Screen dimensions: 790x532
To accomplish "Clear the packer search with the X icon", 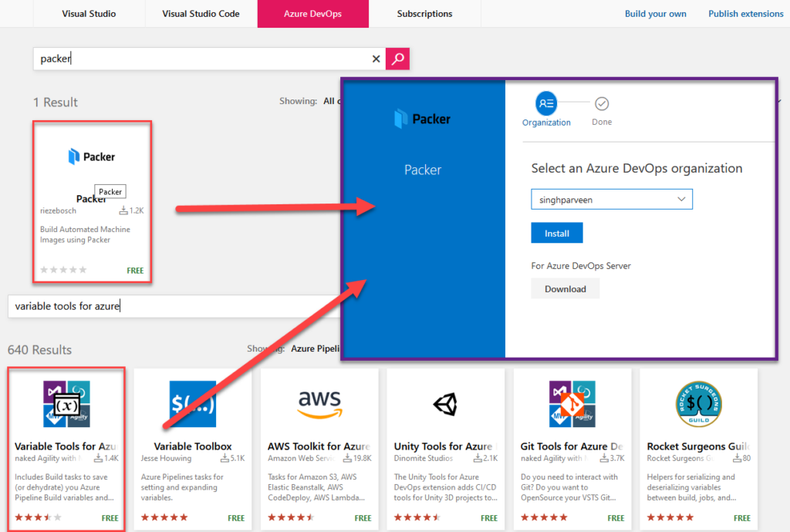I will [x=376, y=59].
